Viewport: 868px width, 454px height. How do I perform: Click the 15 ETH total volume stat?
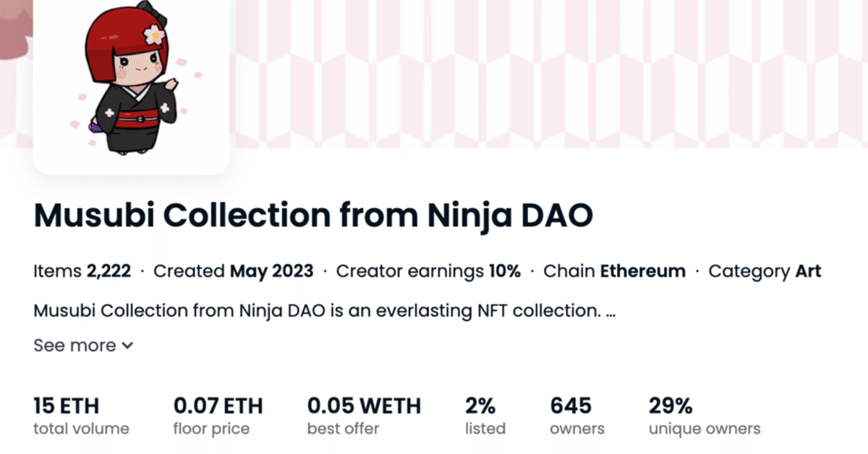(x=81, y=416)
